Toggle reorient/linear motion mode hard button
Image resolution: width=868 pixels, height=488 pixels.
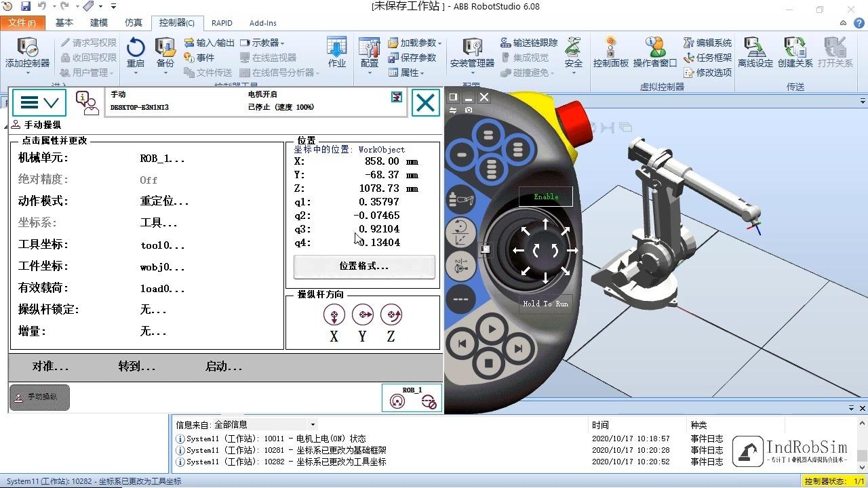(x=460, y=232)
